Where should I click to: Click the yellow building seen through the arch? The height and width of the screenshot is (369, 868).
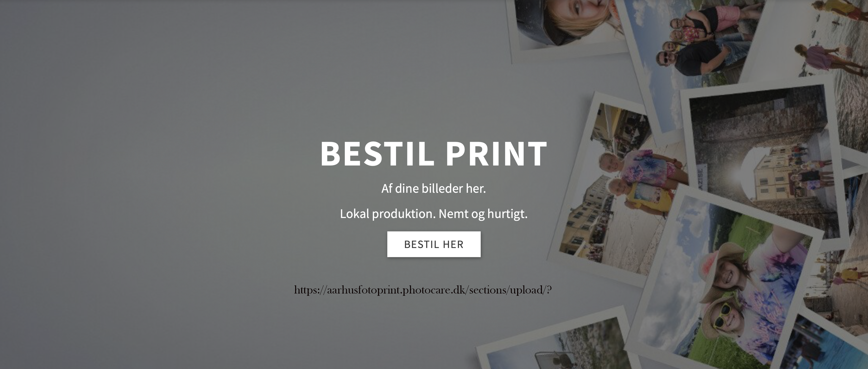(x=772, y=182)
